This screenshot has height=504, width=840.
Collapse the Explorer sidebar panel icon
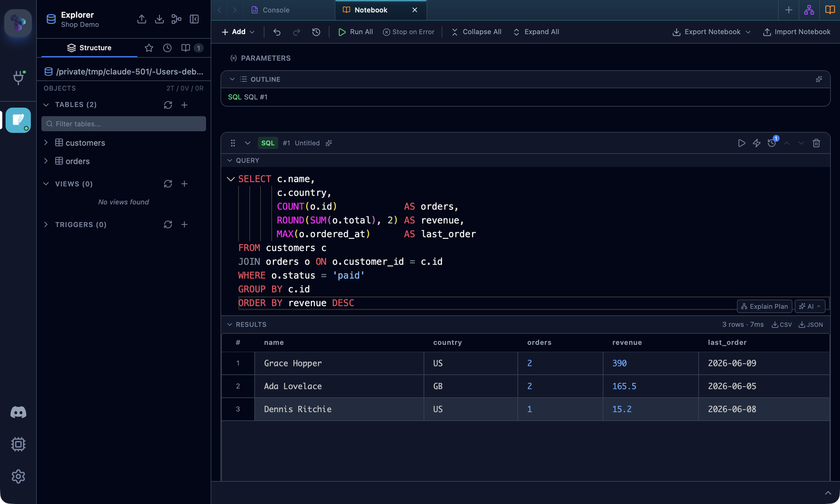click(x=194, y=19)
